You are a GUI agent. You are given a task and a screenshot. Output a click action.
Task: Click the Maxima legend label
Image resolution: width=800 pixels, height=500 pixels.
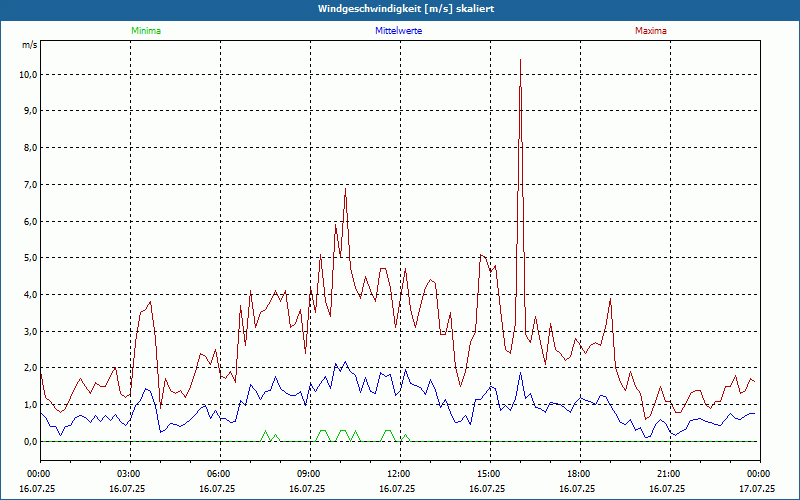[x=650, y=31]
